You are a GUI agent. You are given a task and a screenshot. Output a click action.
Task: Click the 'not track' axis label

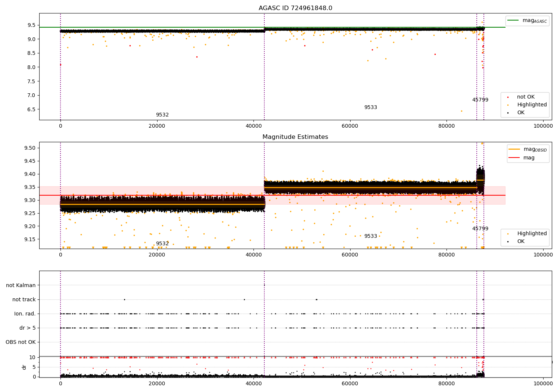pyautogui.click(x=24, y=299)
